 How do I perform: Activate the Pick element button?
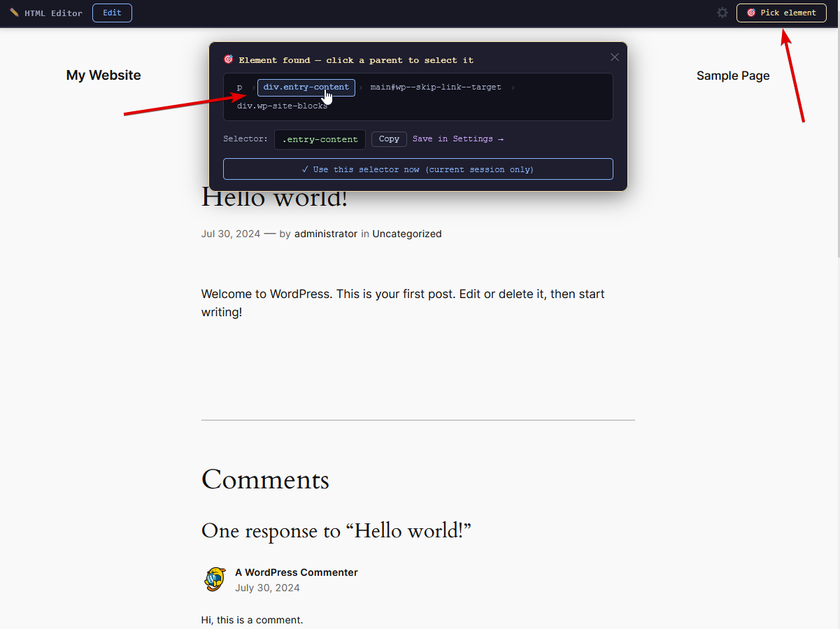tap(781, 13)
